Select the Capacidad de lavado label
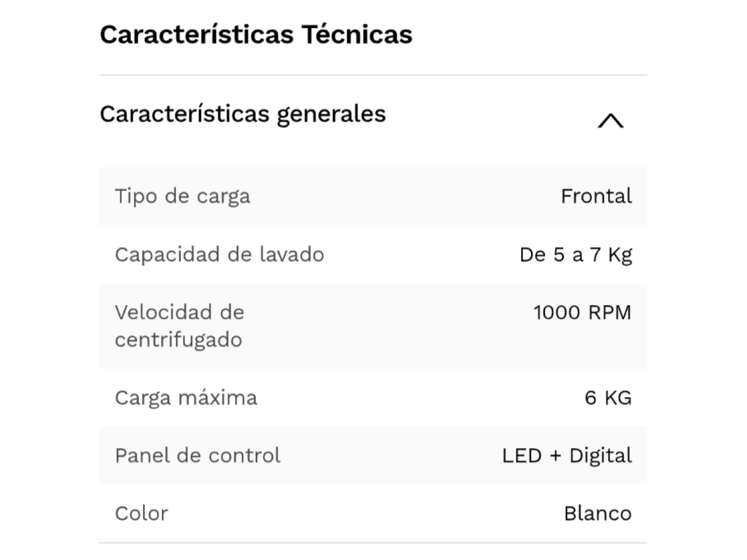Image resolution: width=747 pixels, height=560 pixels. [219, 254]
